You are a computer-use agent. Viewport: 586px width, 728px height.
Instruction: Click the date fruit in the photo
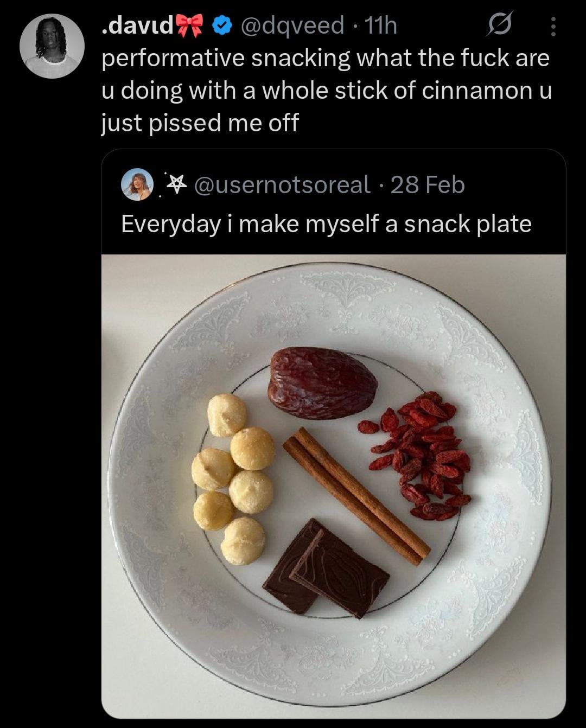tap(322, 383)
